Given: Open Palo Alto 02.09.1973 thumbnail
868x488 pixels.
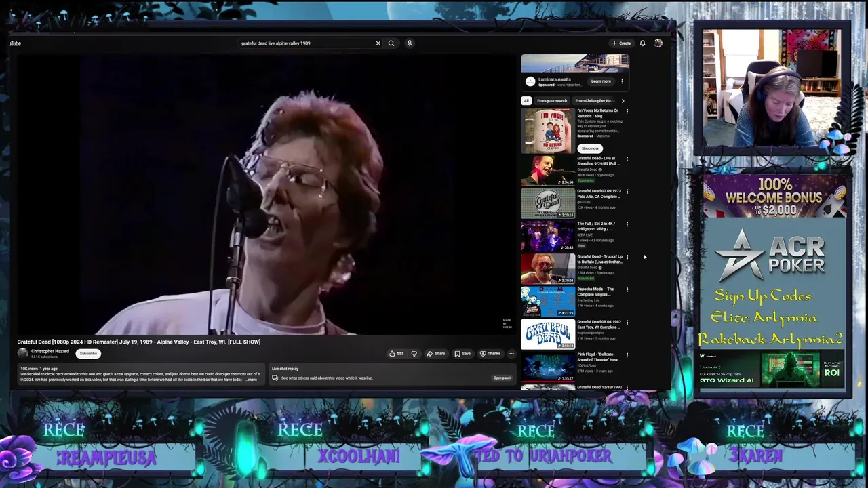Looking at the screenshot, I should pos(548,203).
